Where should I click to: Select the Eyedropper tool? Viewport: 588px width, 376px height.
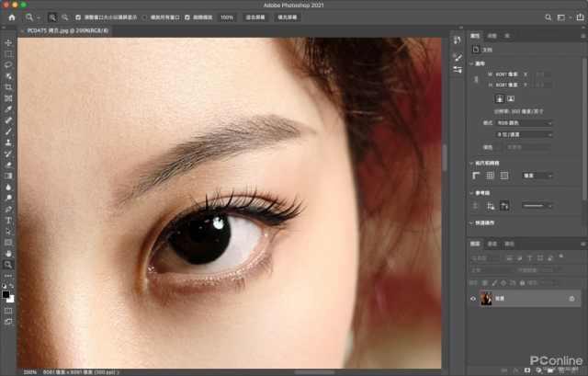coord(8,109)
